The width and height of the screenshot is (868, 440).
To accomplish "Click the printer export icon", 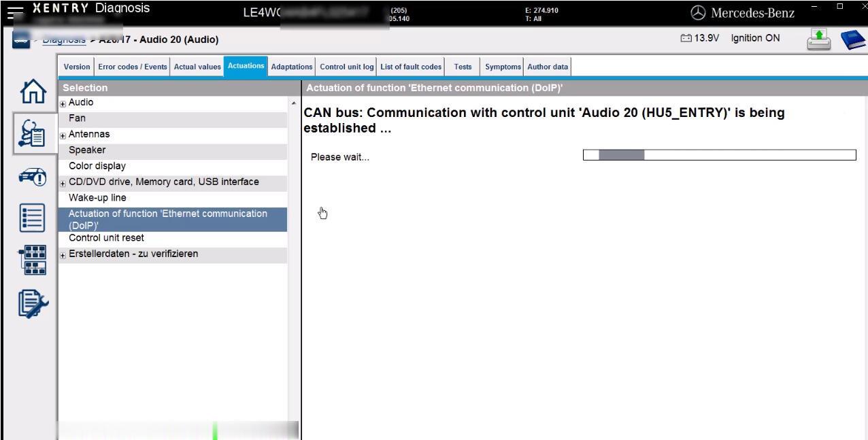I will pos(819,41).
